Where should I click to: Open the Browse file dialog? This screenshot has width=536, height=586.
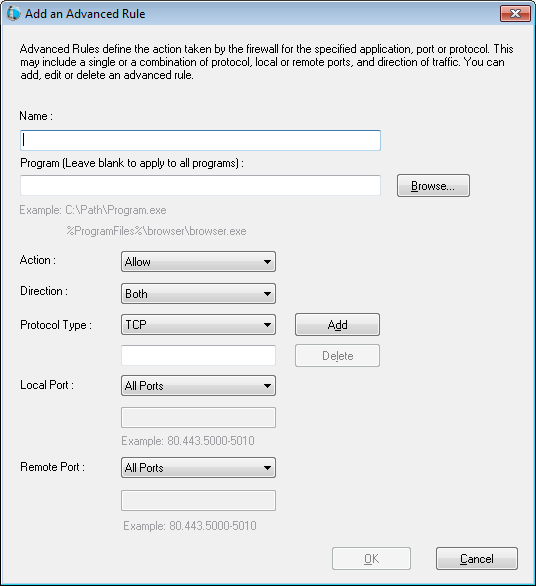tap(433, 185)
